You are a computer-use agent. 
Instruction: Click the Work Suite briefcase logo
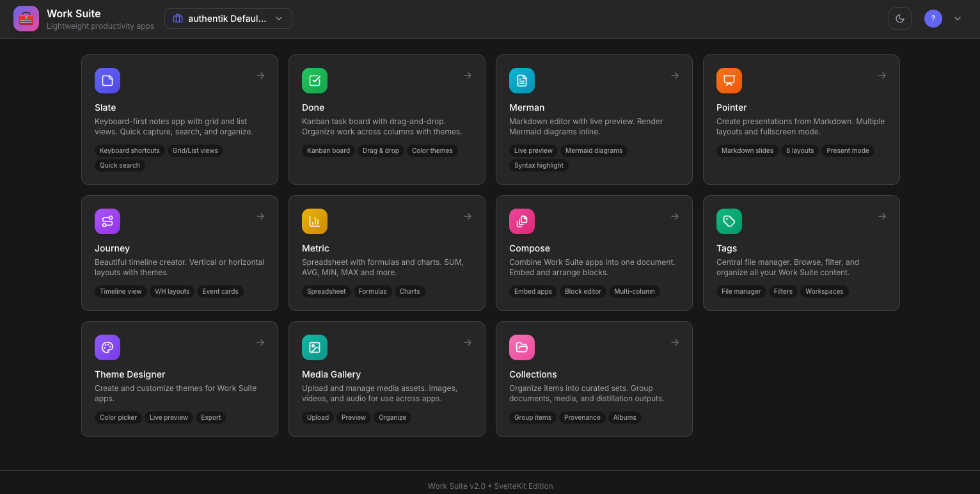click(26, 19)
